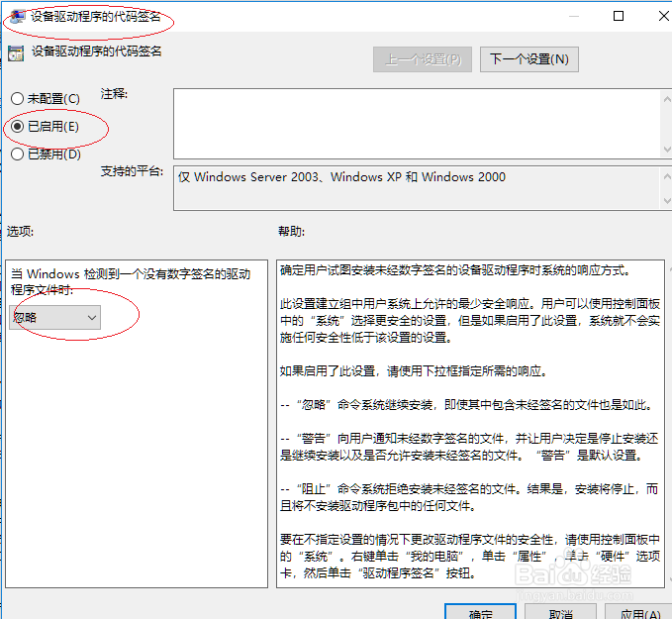Image resolution: width=672 pixels, height=619 pixels.
Task: Click the policy setting icon beside the heading
Action: pos(16,53)
